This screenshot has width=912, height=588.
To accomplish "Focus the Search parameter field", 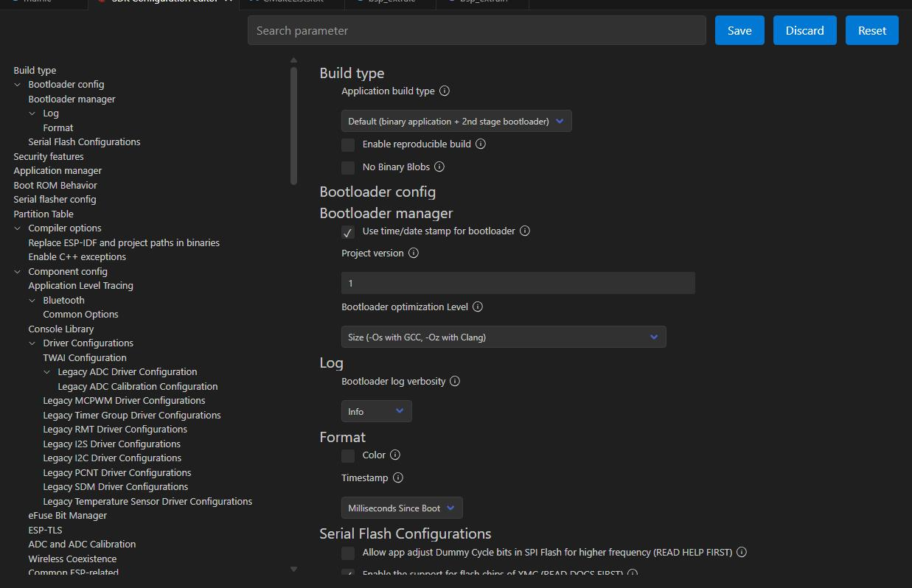I will click(476, 30).
